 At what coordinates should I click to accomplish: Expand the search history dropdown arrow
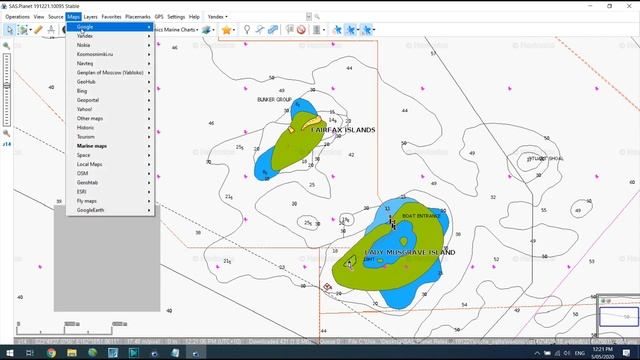[x=309, y=17]
